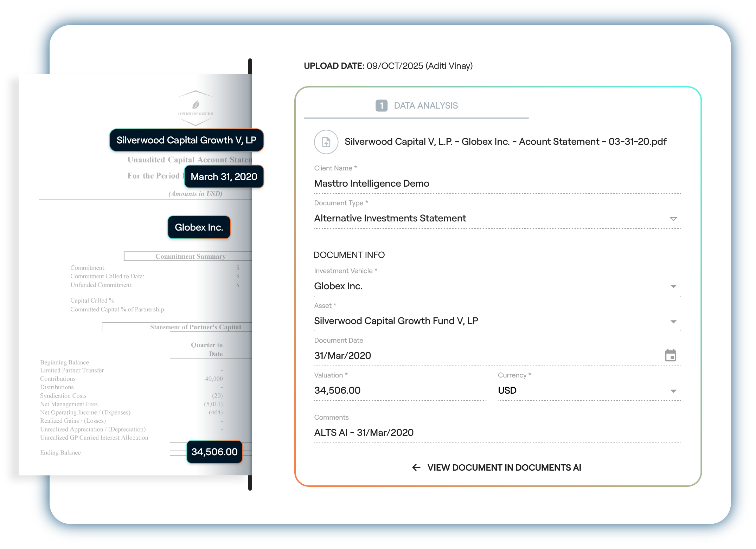Click the Document Type chevron icon
The height and width of the screenshot is (549, 756).
[673, 218]
